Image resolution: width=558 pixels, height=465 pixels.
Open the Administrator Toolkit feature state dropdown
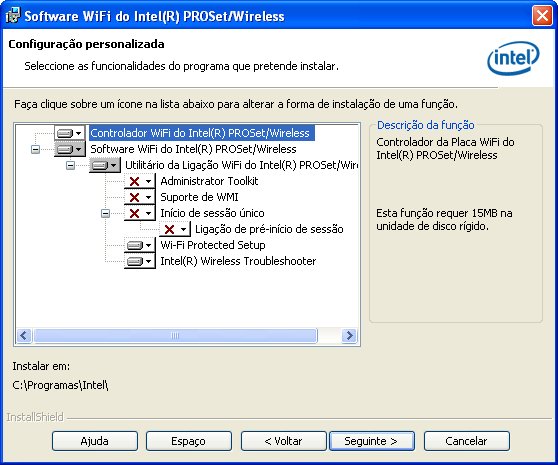[140, 181]
